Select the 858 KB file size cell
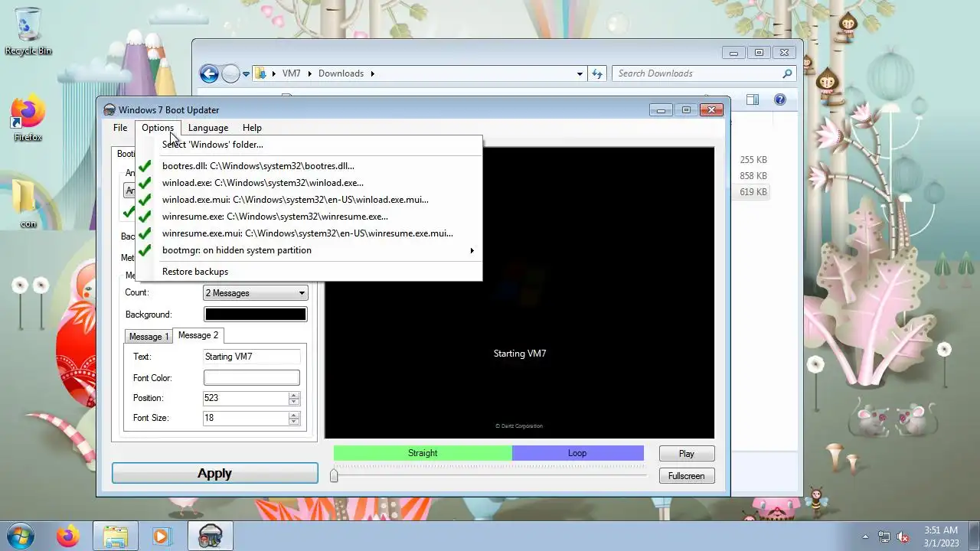Viewport: 980px width, 551px height. [x=753, y=176]
